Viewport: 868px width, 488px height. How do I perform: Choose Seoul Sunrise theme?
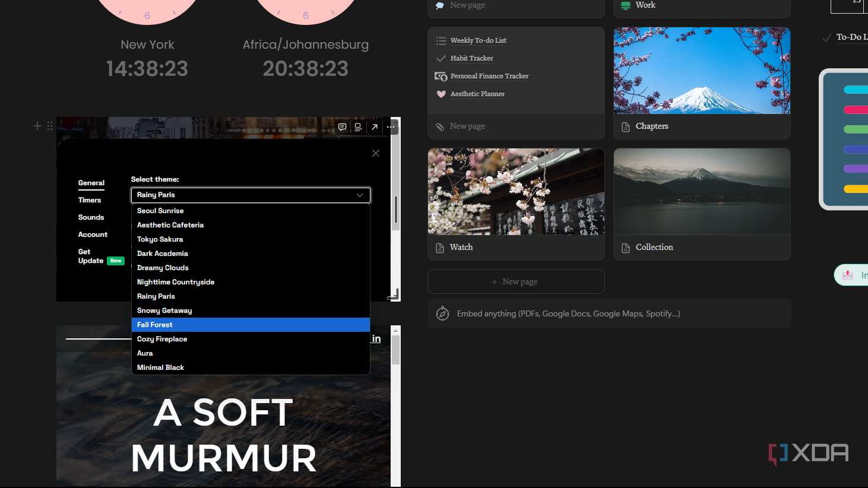(x=251, y=211)
